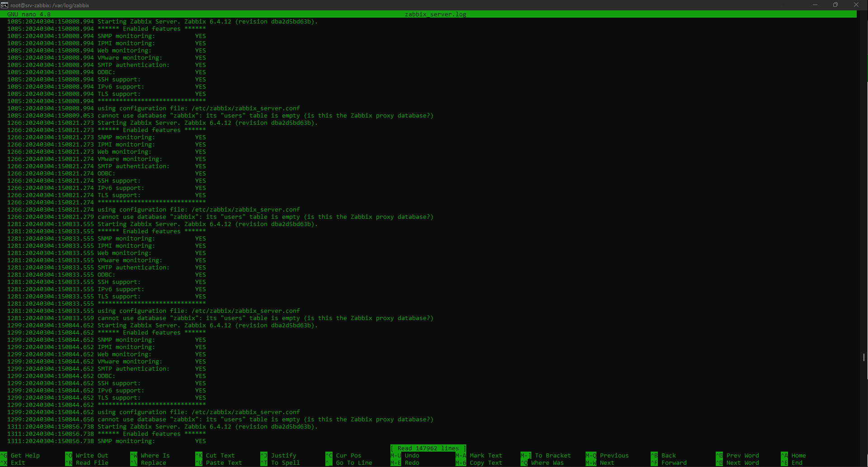Click the "Forward" shortcut label
This screenshot has height=467, width=868.
pos(674,463)
